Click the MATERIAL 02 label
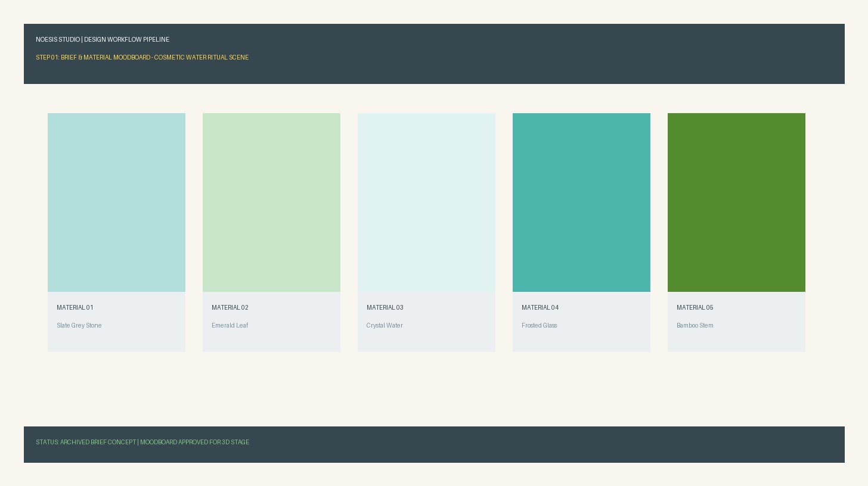 point(230,307)
